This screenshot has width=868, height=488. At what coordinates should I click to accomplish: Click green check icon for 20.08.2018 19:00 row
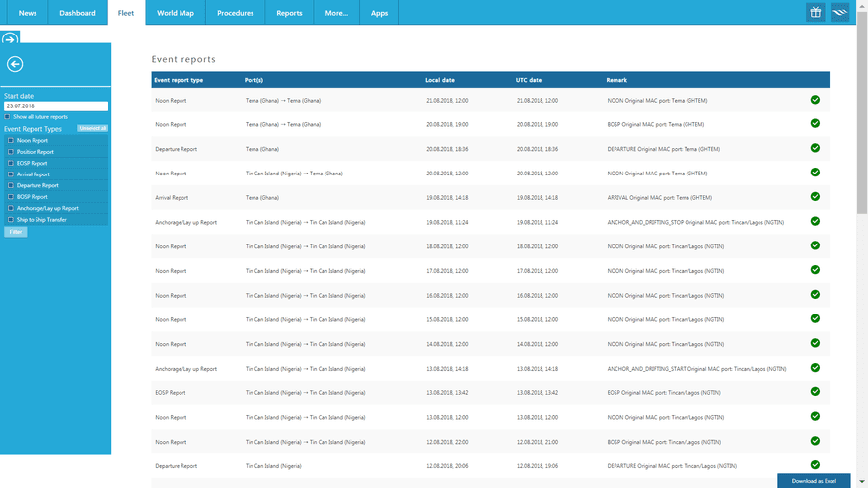[x=815, y=124]
